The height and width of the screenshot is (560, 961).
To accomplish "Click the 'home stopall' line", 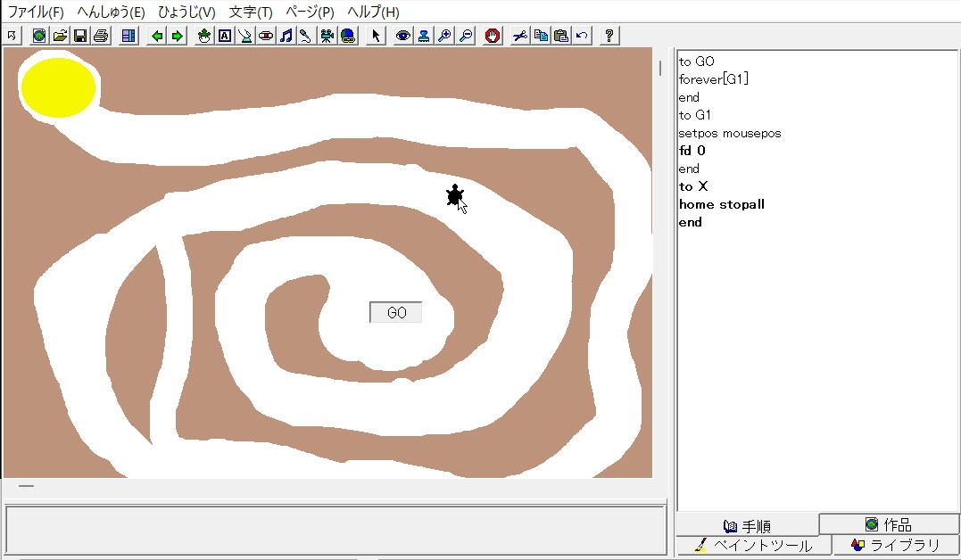I will click(x=721, y=204).
